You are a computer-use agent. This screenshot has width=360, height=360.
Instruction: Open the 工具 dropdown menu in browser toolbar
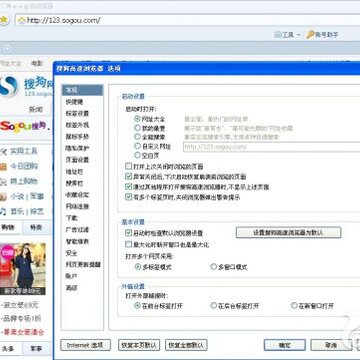(x=287, y=35)
